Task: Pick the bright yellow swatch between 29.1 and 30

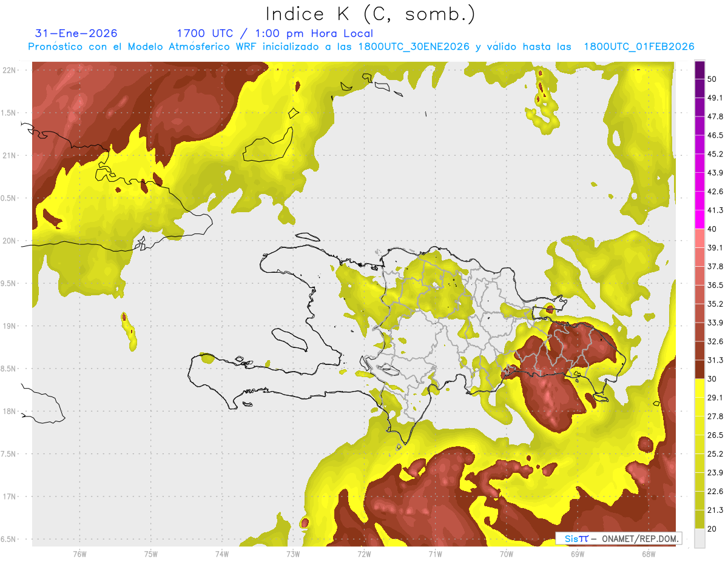Action: pos(699,389)
